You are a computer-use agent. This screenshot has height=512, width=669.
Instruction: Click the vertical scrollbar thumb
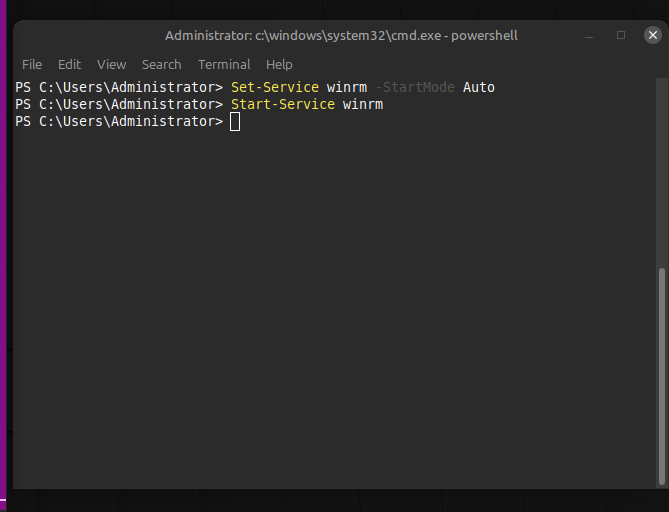click(659, 375)
